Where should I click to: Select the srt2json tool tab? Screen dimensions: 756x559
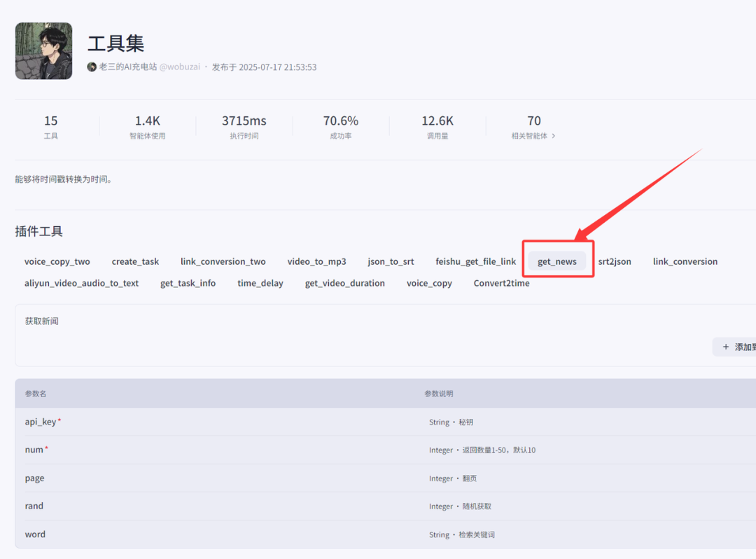[615, 261]
